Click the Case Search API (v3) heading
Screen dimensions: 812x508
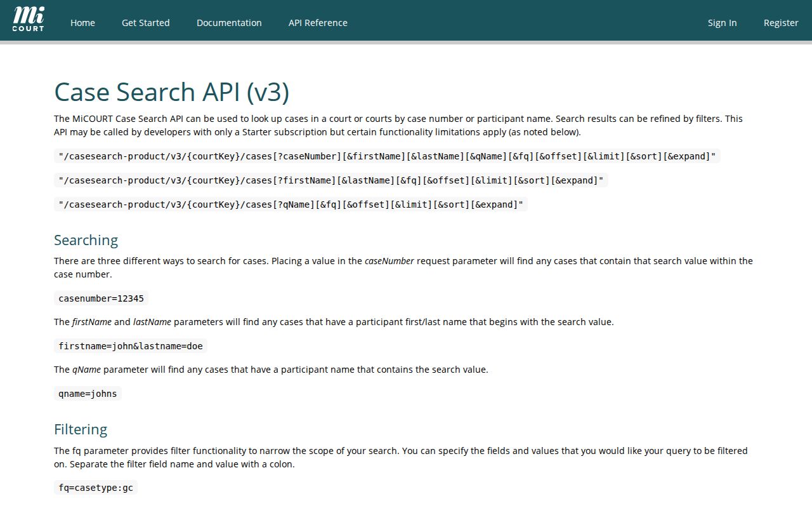pos(171,91)
